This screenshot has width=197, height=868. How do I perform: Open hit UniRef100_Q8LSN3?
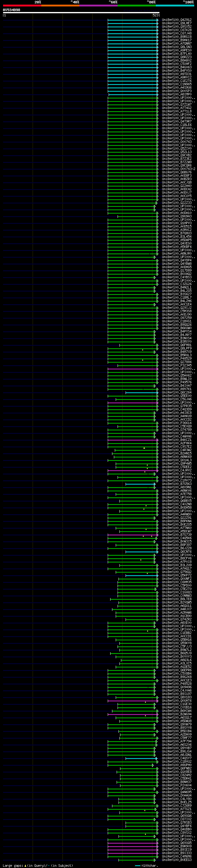[176, 47]
